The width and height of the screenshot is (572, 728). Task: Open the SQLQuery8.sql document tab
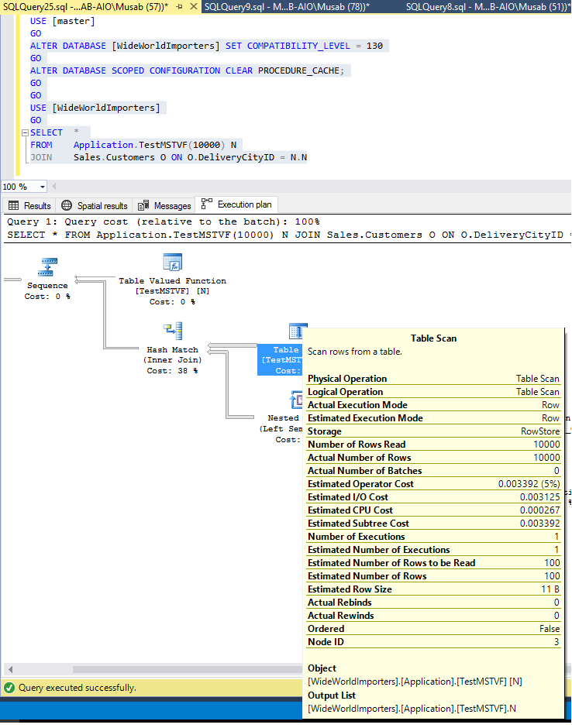(488, 6)
